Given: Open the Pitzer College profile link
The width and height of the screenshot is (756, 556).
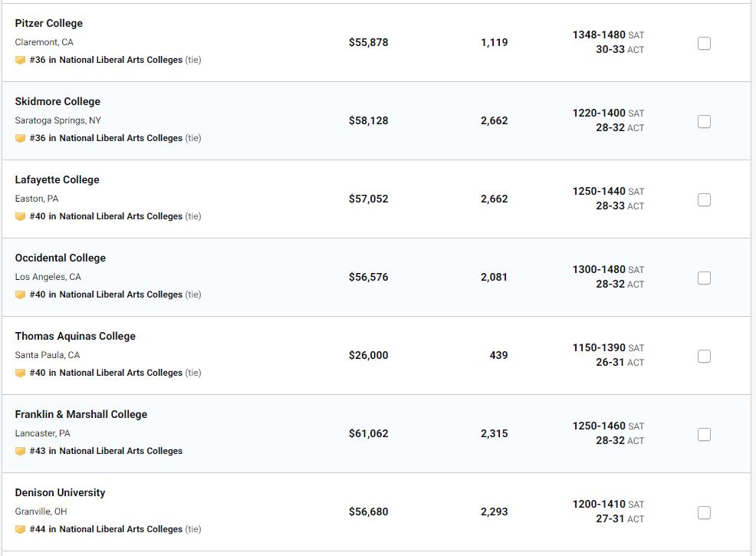Looking at the screenshot, I should (x=48, y=23).
